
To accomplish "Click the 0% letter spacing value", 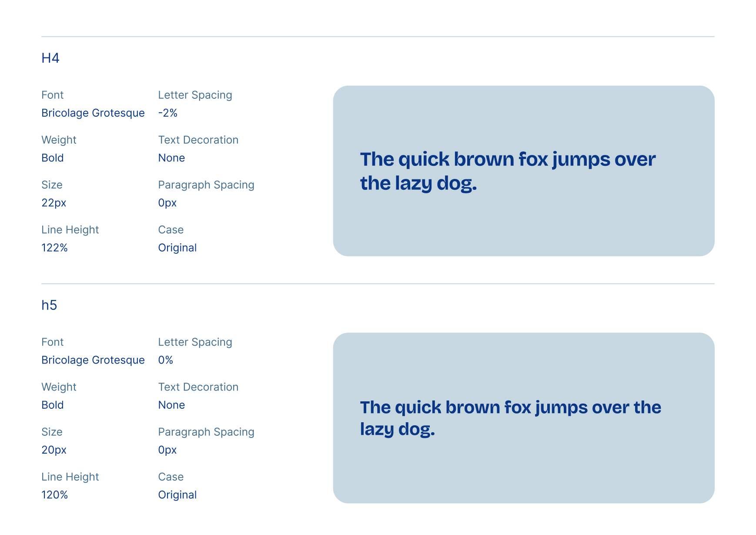I will coord(166,360).
